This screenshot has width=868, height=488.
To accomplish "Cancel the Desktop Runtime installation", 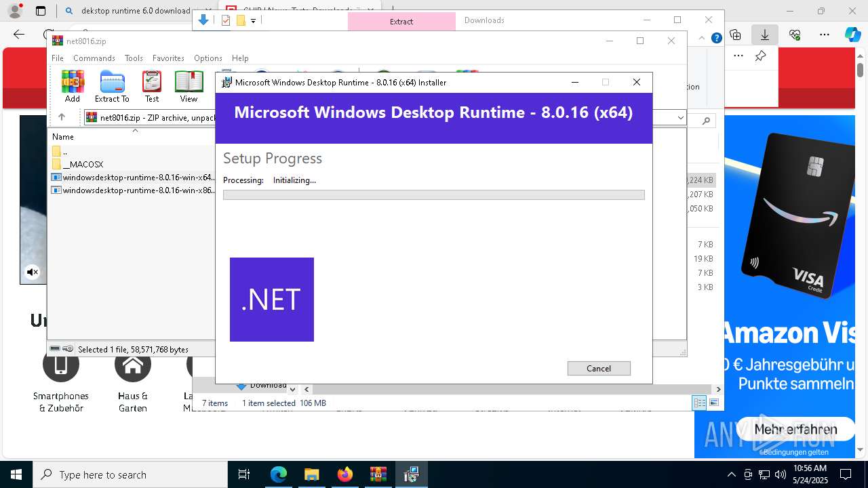I will click(599, 368).
